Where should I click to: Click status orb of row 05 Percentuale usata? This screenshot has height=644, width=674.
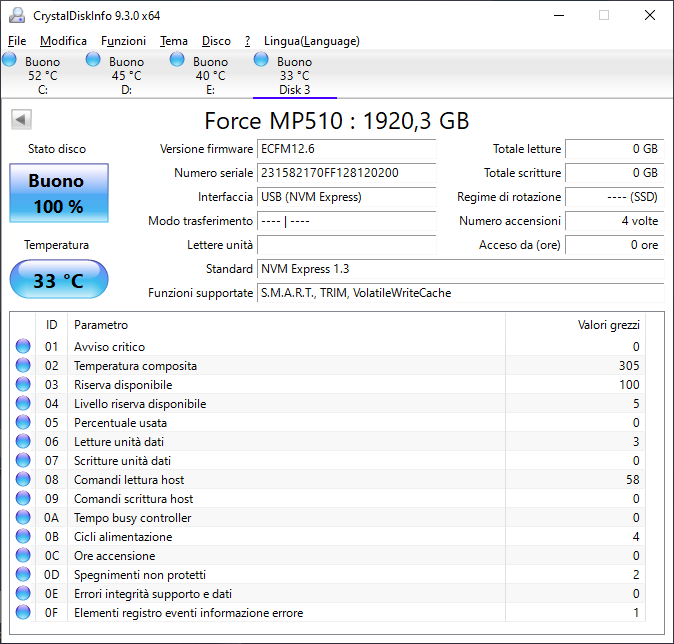pyautogui.click(x=23, y=423)
